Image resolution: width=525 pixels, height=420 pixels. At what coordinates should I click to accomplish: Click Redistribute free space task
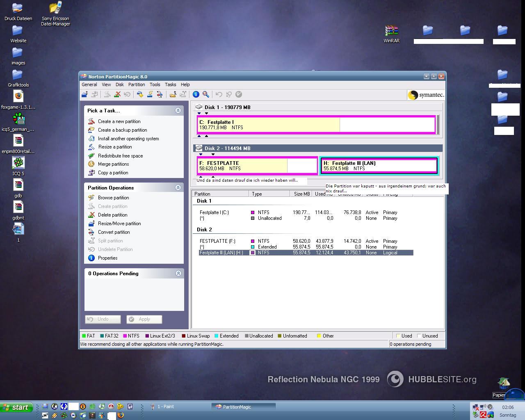pyautogui.click(x=115, y=156)
